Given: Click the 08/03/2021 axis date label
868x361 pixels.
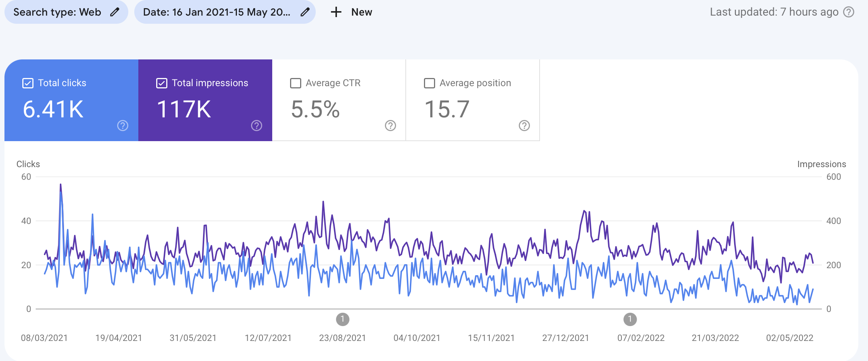Looking at the screenshot, I should pos(44,338).
